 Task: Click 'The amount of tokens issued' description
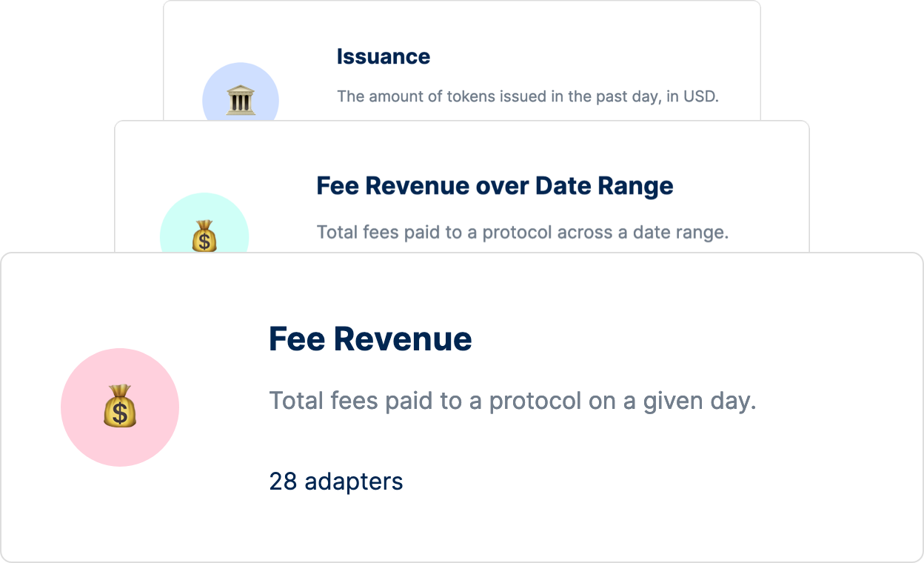click(527, 96)
